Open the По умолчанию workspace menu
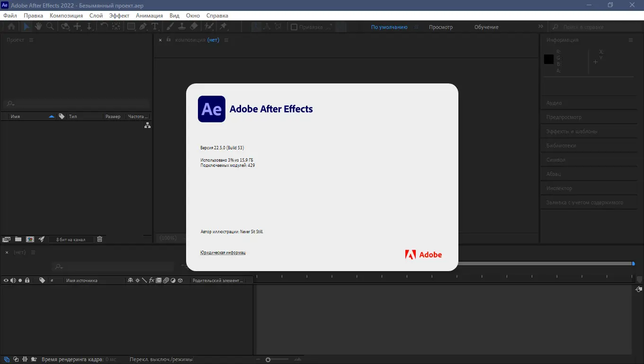This screenshot has width=644, height=364. point(416,27)
